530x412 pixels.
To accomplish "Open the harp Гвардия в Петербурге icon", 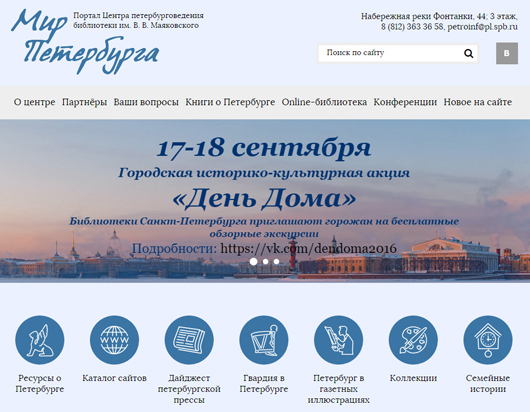I will tap(264, 340).
